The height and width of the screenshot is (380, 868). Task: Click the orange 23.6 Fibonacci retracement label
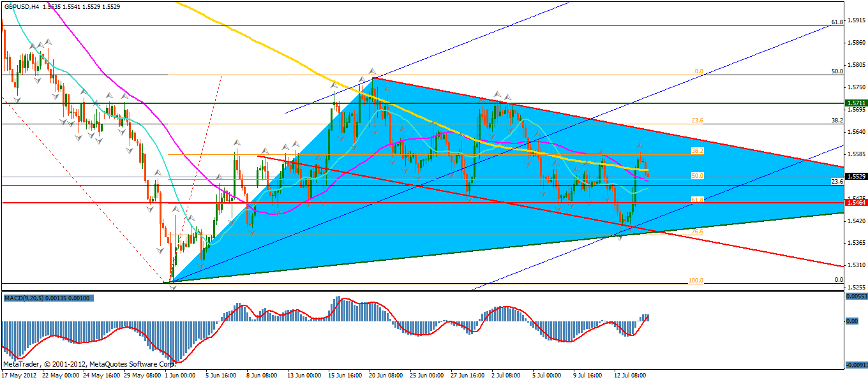[x=697, y=121]
